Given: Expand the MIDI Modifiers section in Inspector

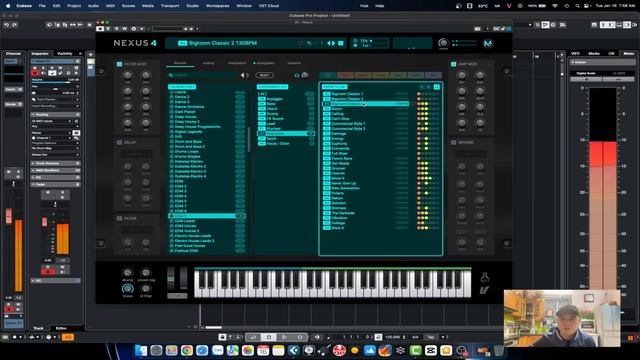Looking at the screenshot, I should pos(56,170).
